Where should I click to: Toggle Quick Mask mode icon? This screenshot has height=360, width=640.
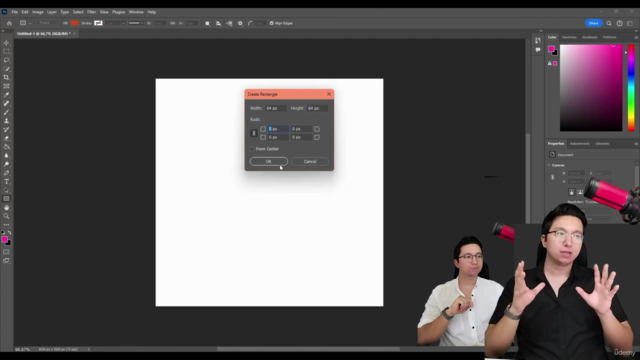pos(6,252)
